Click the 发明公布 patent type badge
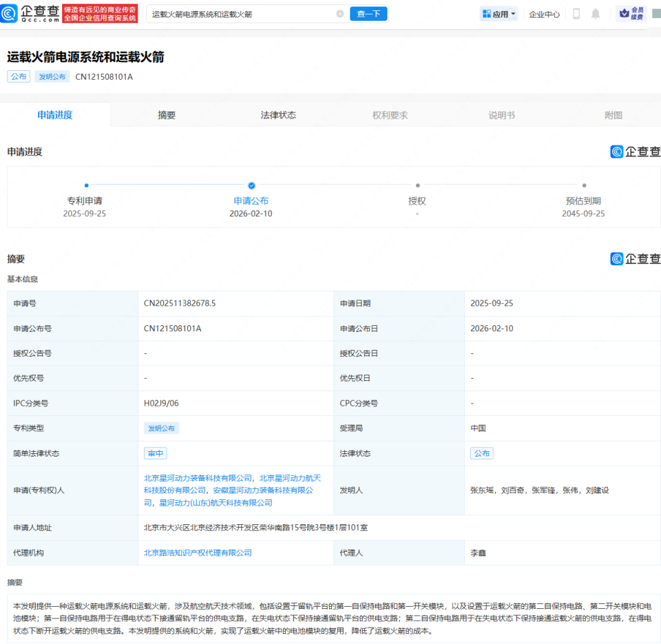 click(x=161, y=428)
